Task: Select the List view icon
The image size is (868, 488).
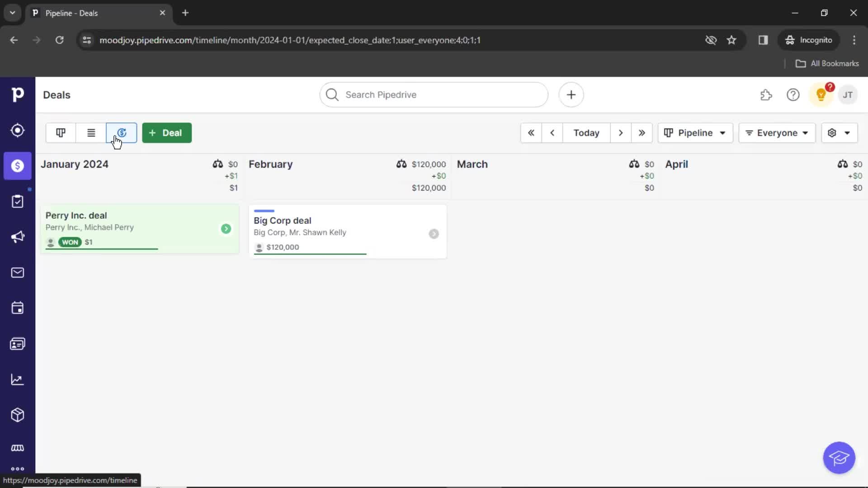Action: tap(90, 132)
